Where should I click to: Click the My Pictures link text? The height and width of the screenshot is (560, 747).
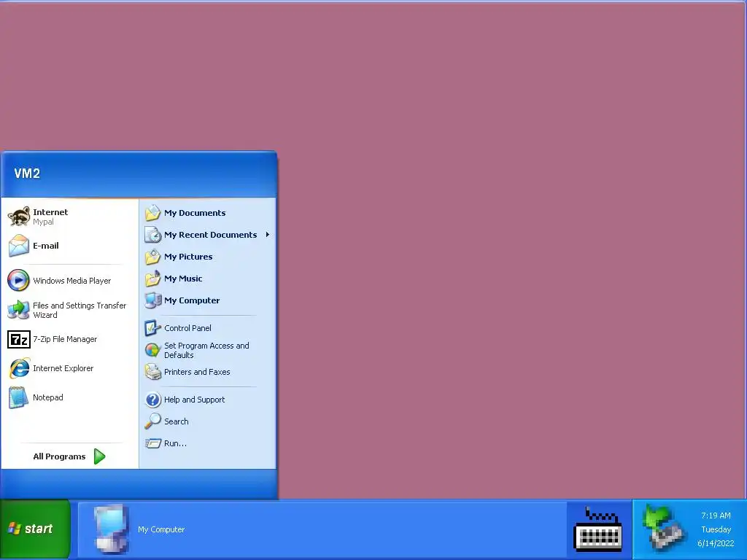(188, 257)
